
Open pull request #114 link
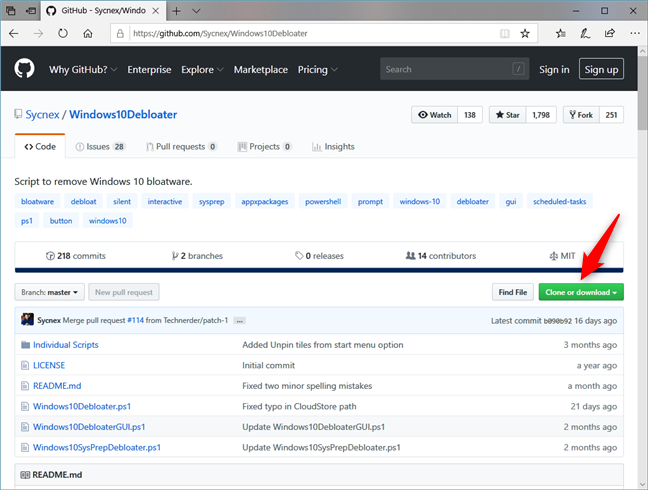[136, 321]
